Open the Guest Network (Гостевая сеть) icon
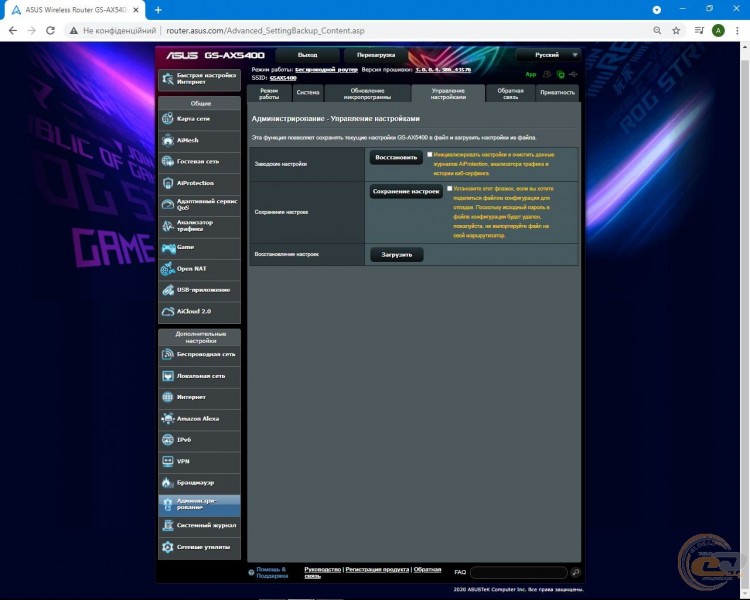750x600 pixels. 167,161
